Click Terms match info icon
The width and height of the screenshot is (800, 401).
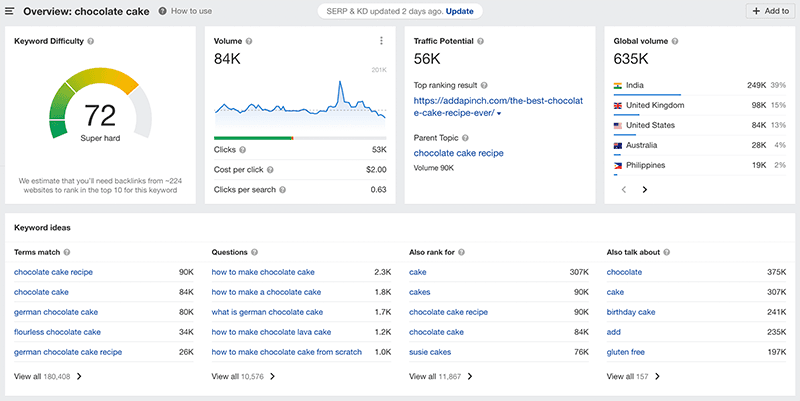pyautogui.click(x=67, y=252)
